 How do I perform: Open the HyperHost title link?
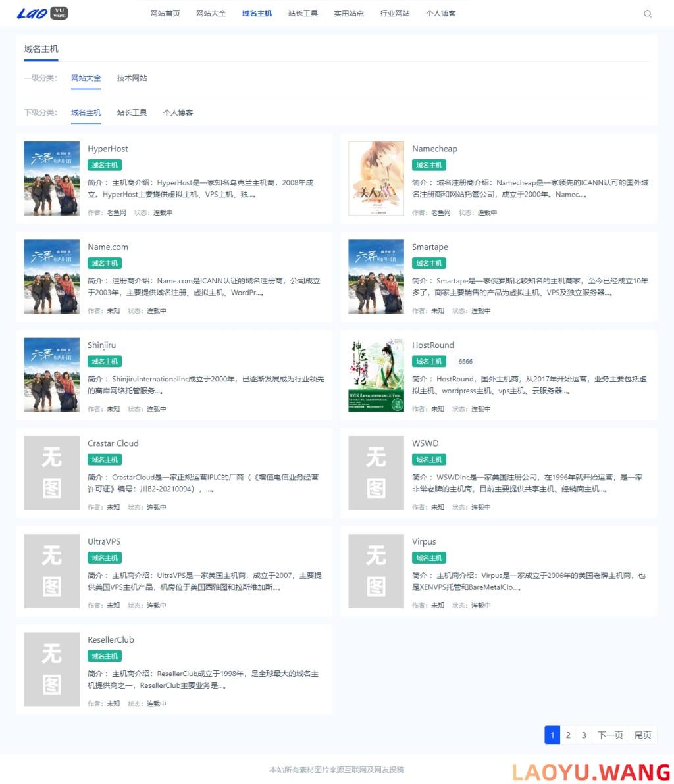coord(107,149)
